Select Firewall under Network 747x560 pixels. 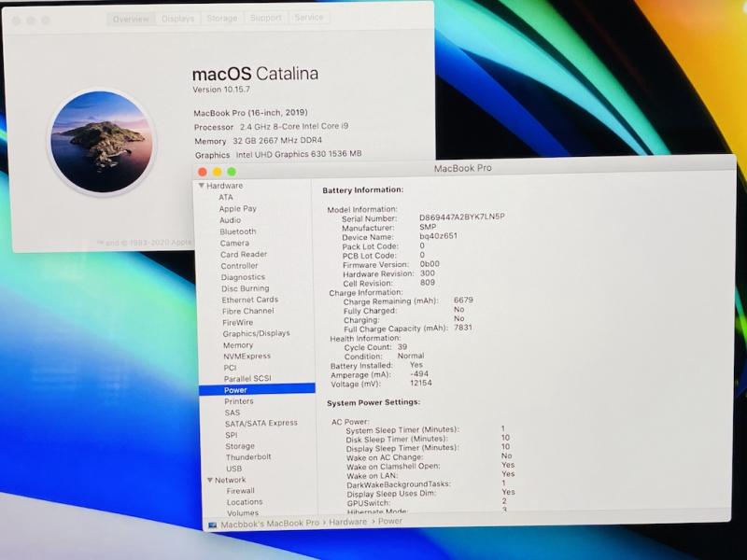[x=241, y=491]
